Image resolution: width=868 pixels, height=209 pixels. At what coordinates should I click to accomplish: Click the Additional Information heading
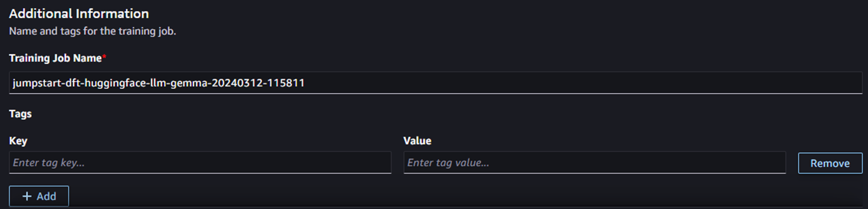79,13
